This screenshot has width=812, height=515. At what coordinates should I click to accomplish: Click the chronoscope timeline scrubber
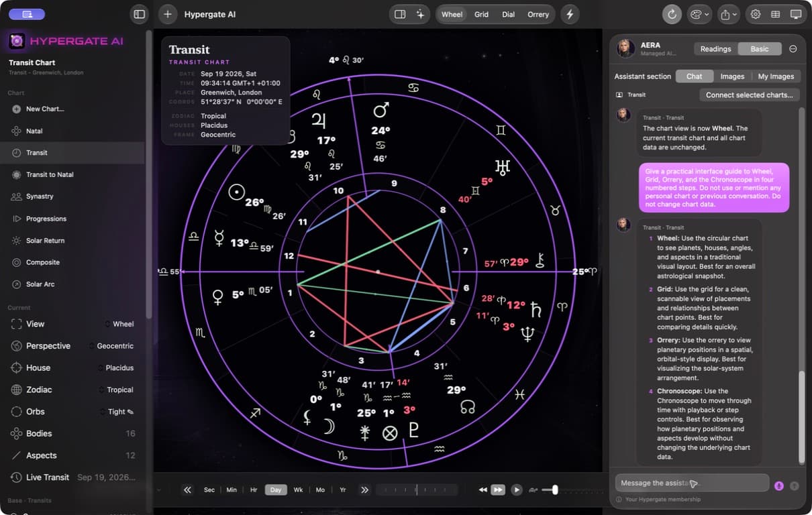pyautogui.click(x=416, y=490)
